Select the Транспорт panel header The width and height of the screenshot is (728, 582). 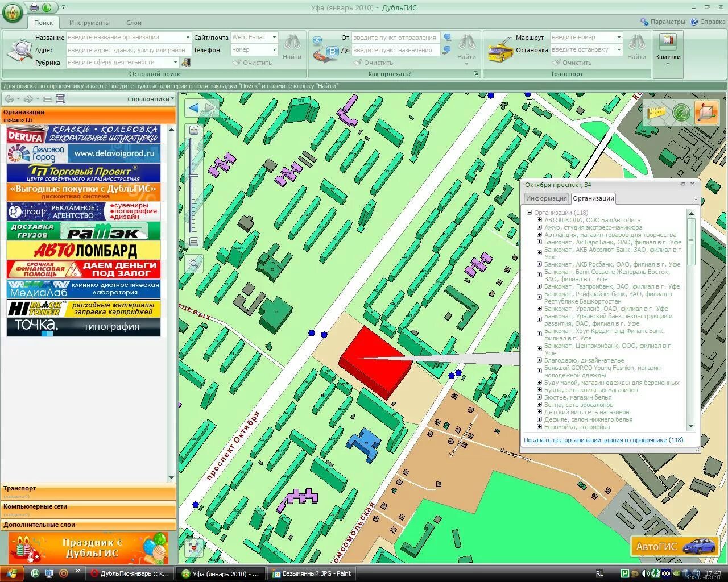(x=88, y=491)
